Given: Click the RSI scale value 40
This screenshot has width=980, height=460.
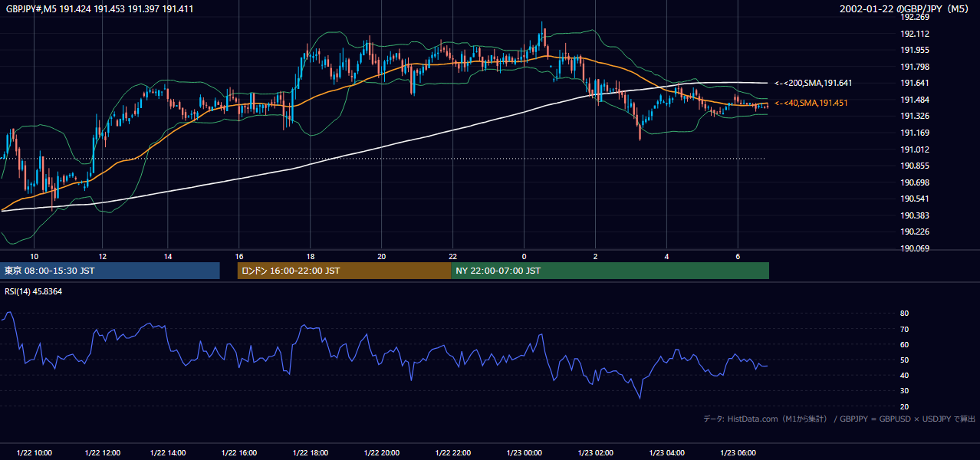Looking at the screenshot, I should [x=904, y=375].
